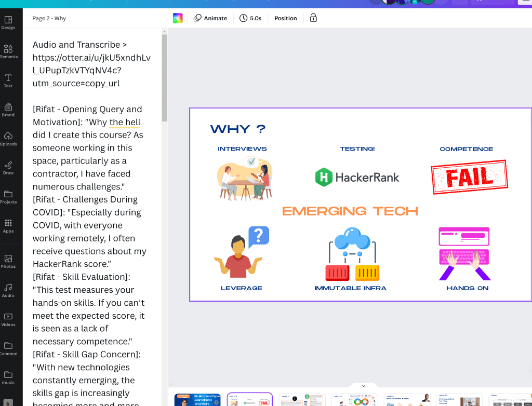
Task: Click the lock page icon in toolbar
Action: tap(313, 18)
